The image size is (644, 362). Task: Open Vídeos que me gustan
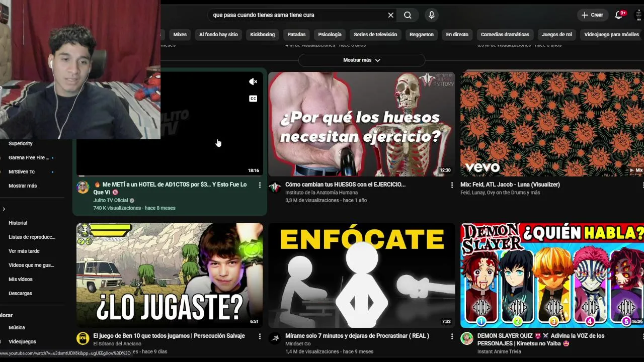(x=30, y=265)
